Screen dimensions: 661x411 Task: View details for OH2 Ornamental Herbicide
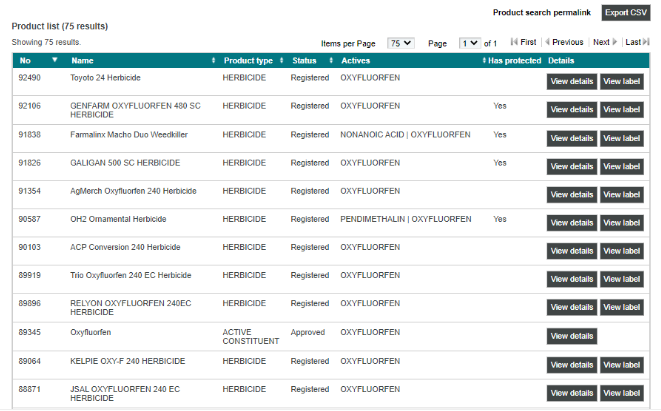572,223
